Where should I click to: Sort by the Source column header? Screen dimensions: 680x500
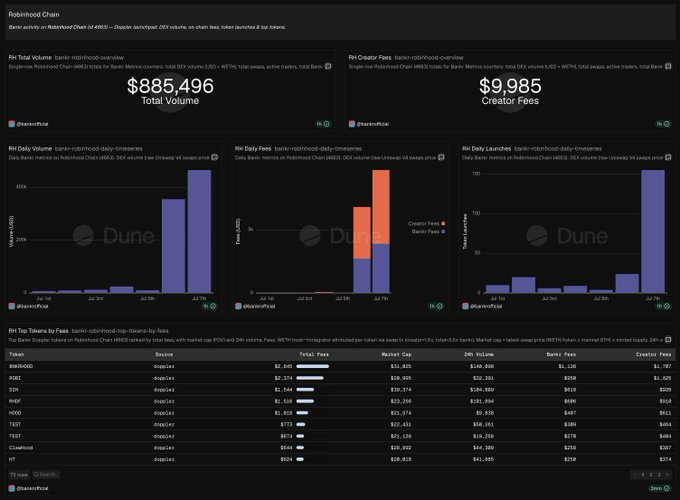[x=164, y=355]
